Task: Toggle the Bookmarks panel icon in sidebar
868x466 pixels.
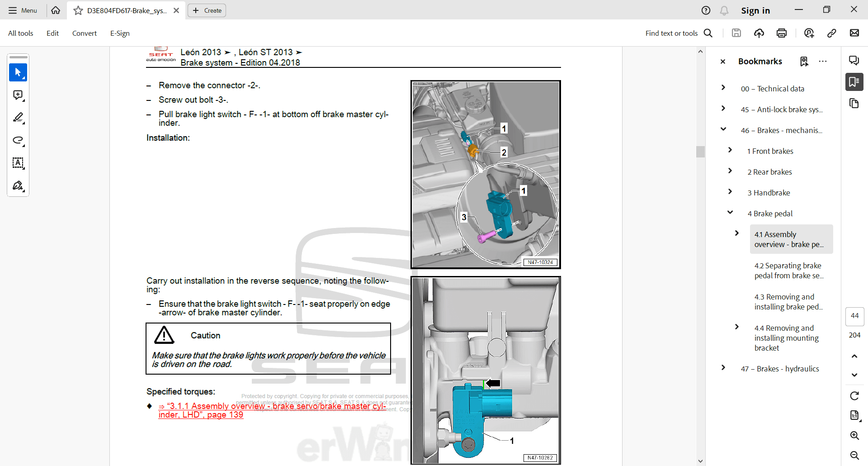Action: click(x=854, y=82)
